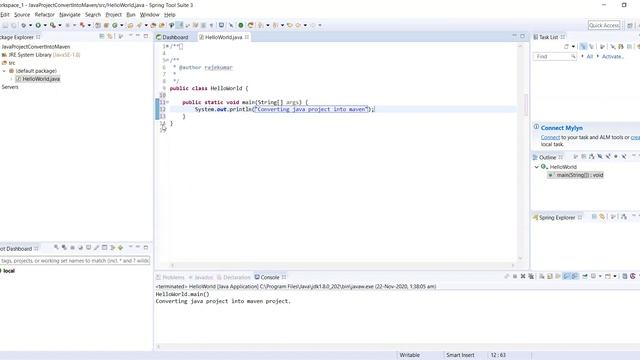This screenshot has width=640, height=360.
Task: Toggle show console on standard error change
Action: (575, 276)
